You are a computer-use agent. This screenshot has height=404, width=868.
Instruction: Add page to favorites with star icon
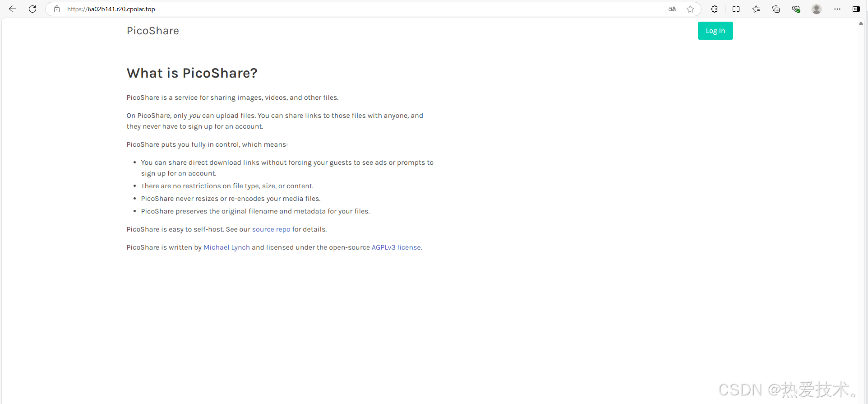point(690,9)
